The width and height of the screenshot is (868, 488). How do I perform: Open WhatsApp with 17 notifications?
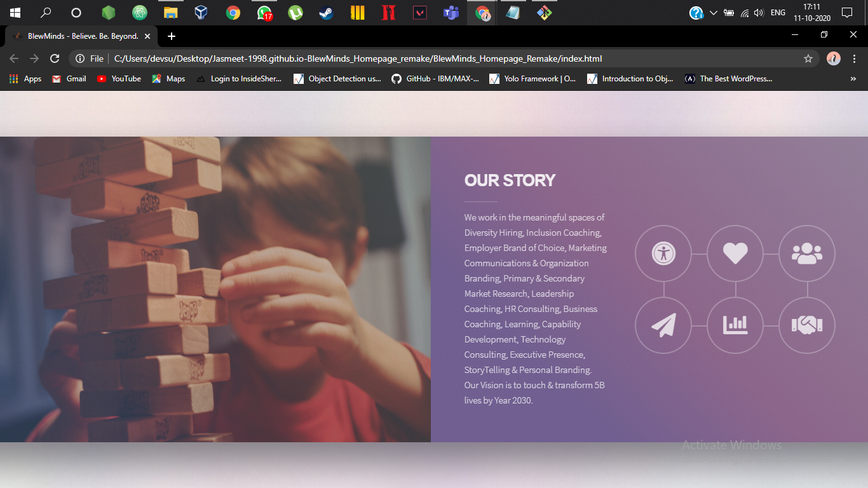(264, 13)
